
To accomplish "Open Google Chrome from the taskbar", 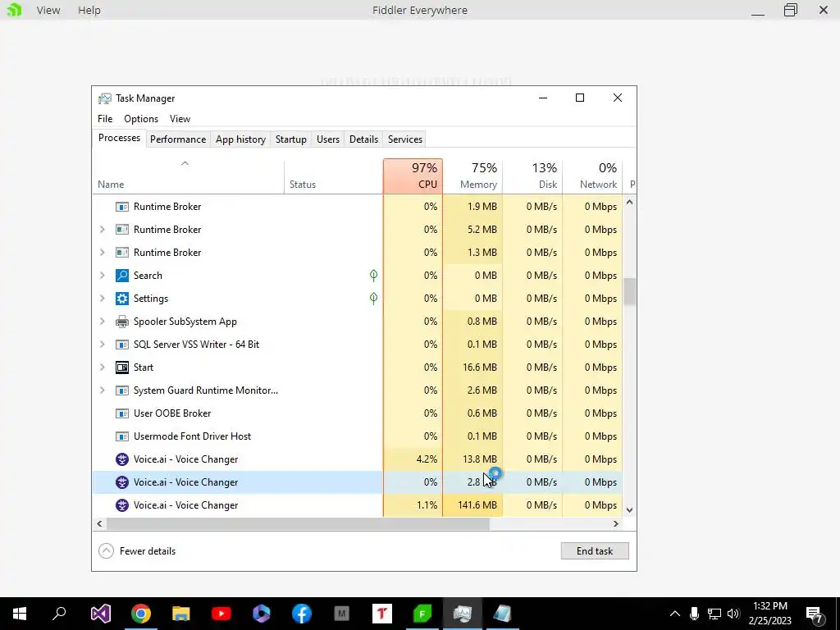I will pyautogui.click(x=141, y=614).
